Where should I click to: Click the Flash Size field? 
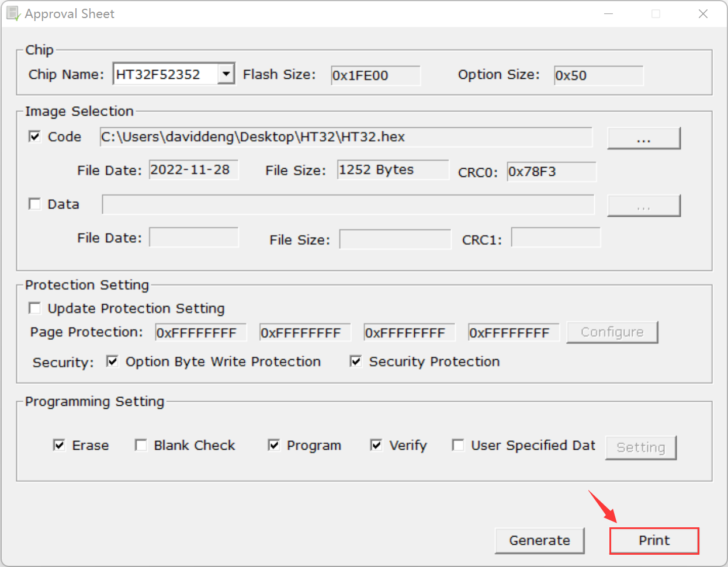coord(375,75)
